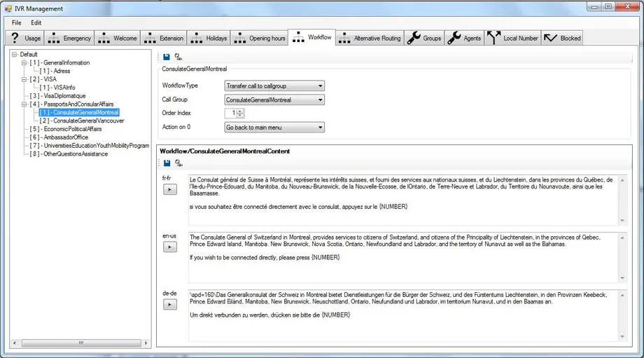Open the Groups tab
Image resolution: width=644 pixels, height=358 pixels.
click(424, 39)
